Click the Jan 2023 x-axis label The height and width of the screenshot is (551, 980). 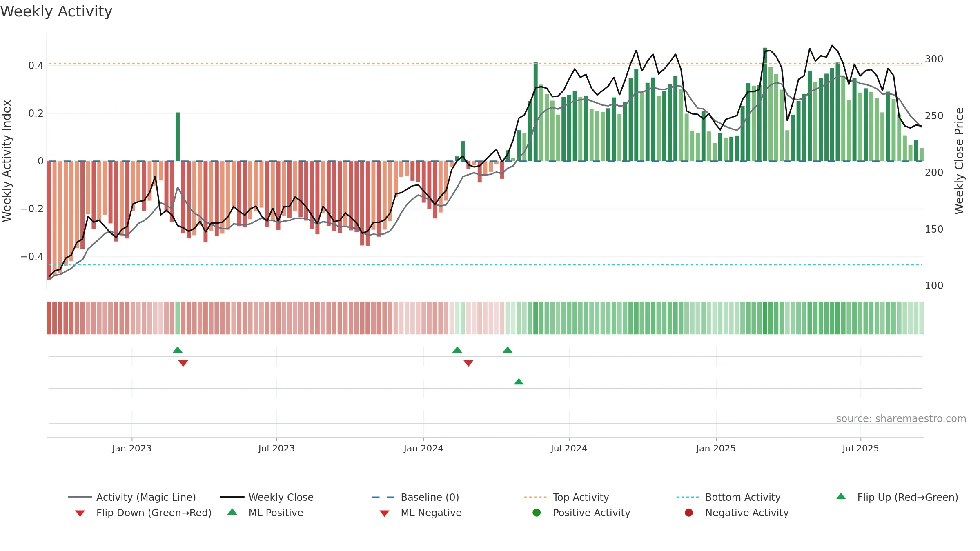point(131,449)
